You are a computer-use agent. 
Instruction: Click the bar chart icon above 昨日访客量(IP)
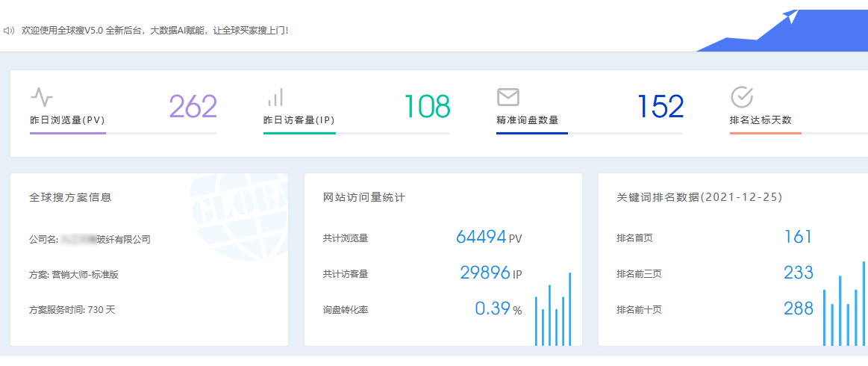275,97
